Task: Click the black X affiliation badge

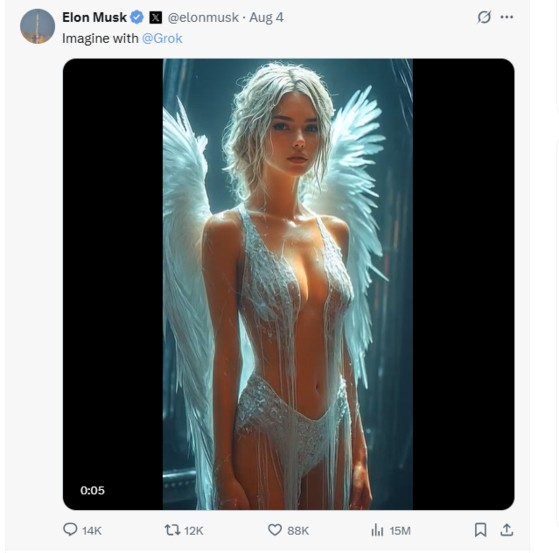Action: (x=155, y=17)
